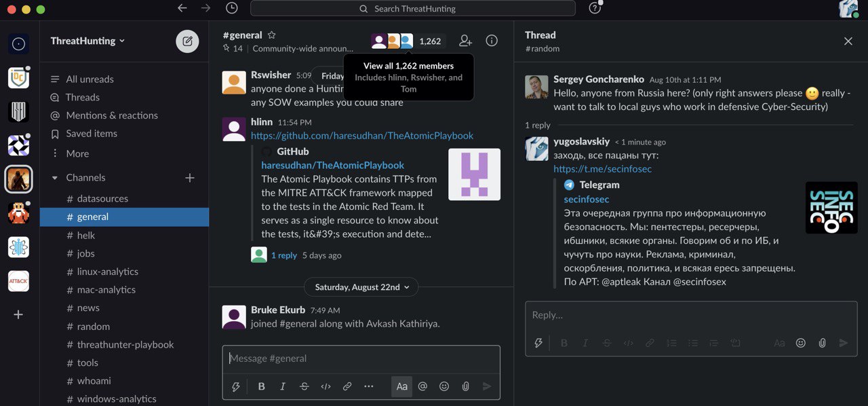The height and width of the screenshot is (406, 868).
Task: Mention someone with @ icon
Action: click(422, 386)
